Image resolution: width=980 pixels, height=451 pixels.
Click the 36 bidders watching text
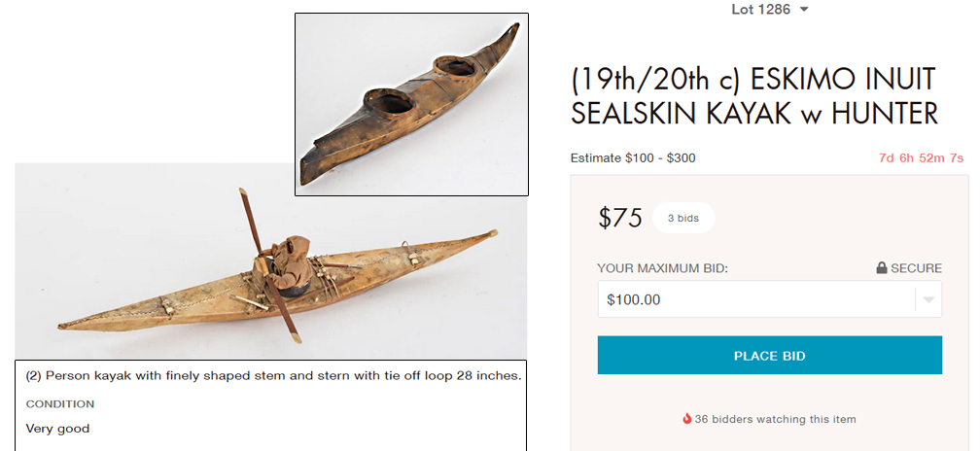[775, 419]
